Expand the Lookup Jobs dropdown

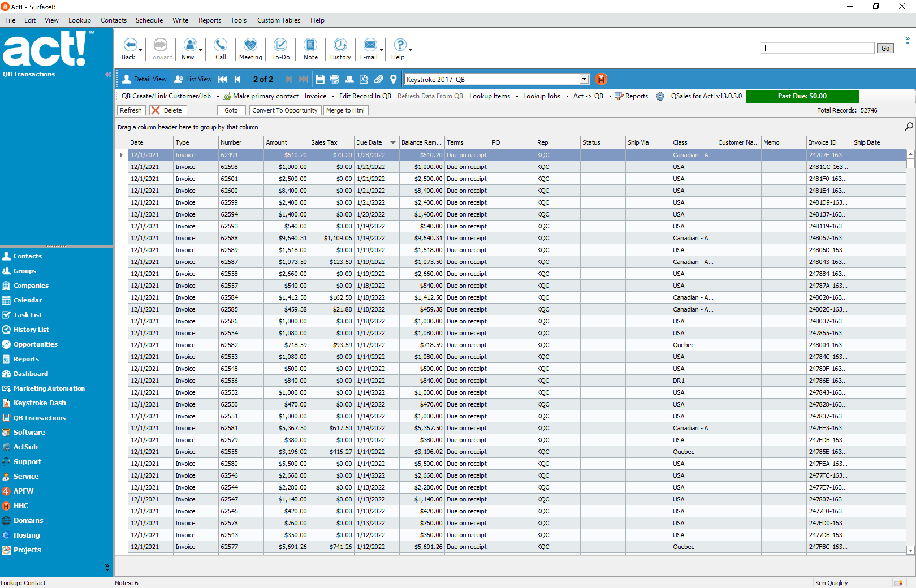coord(567,96)
